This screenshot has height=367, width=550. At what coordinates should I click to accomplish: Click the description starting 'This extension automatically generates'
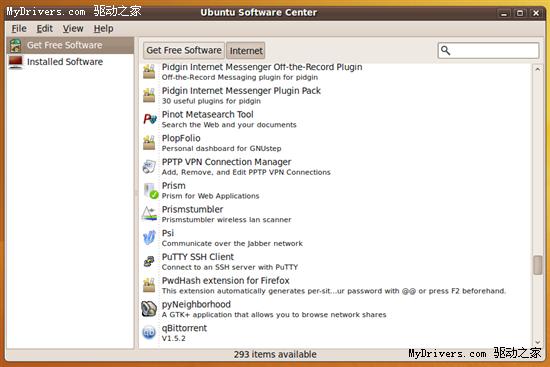334,291
